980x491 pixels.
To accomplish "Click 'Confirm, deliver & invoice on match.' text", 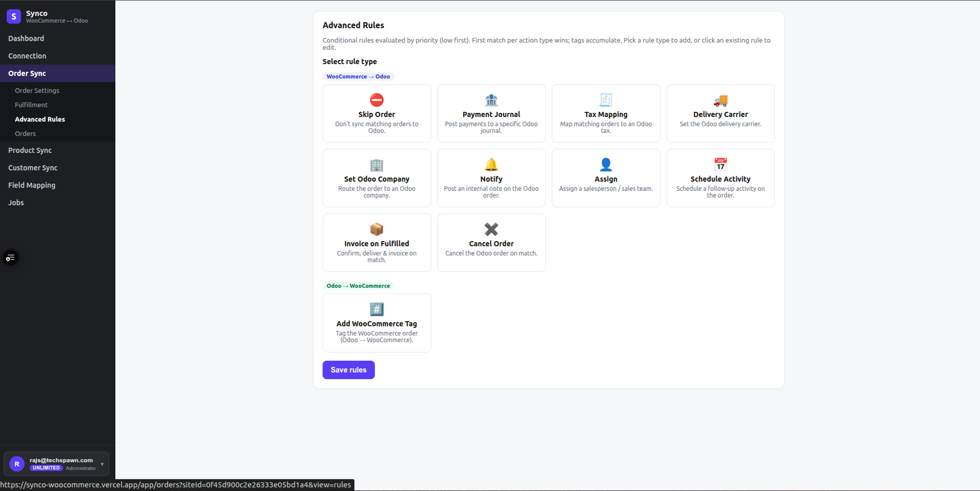I will coord(376,257).
